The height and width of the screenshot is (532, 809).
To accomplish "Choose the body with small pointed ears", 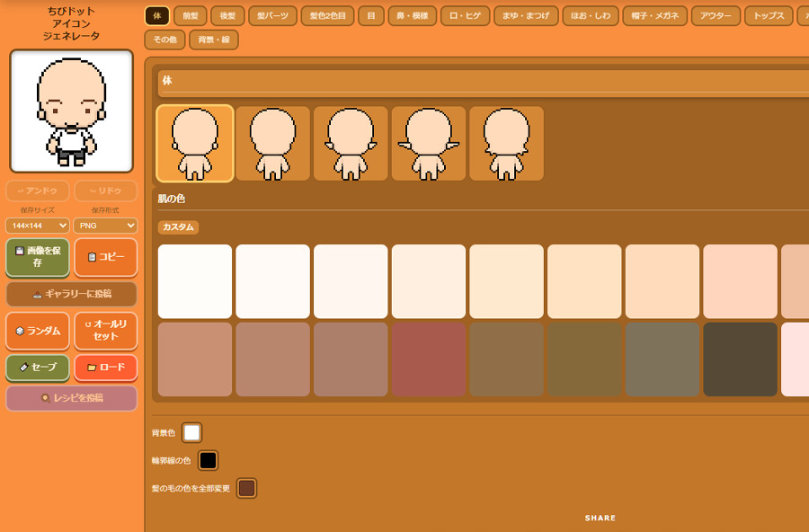I will pos(351,144).
